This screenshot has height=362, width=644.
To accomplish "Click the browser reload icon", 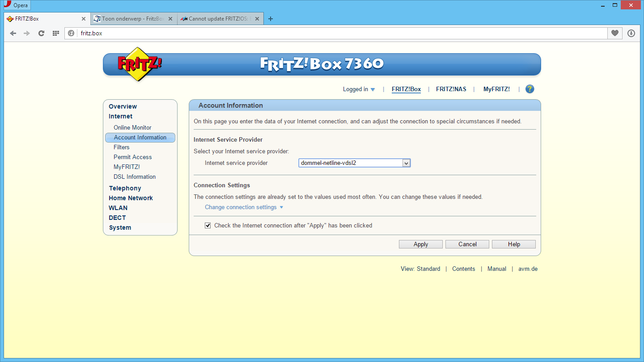I will (41, 33).
